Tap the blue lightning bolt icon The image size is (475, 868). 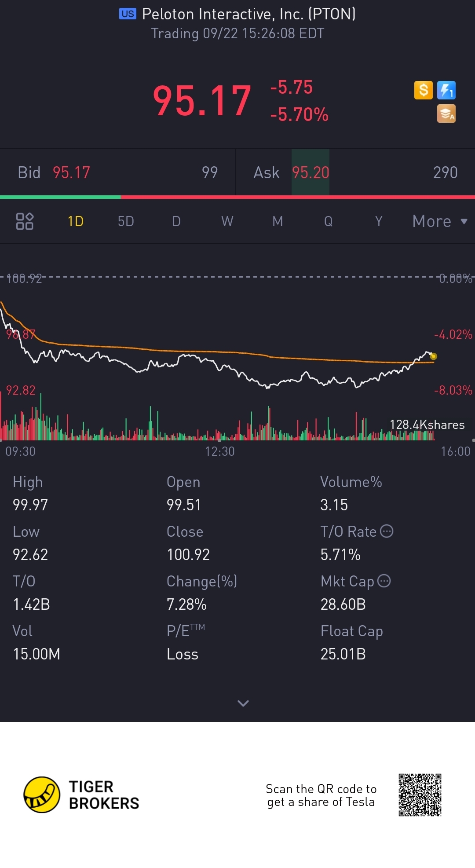446,90
